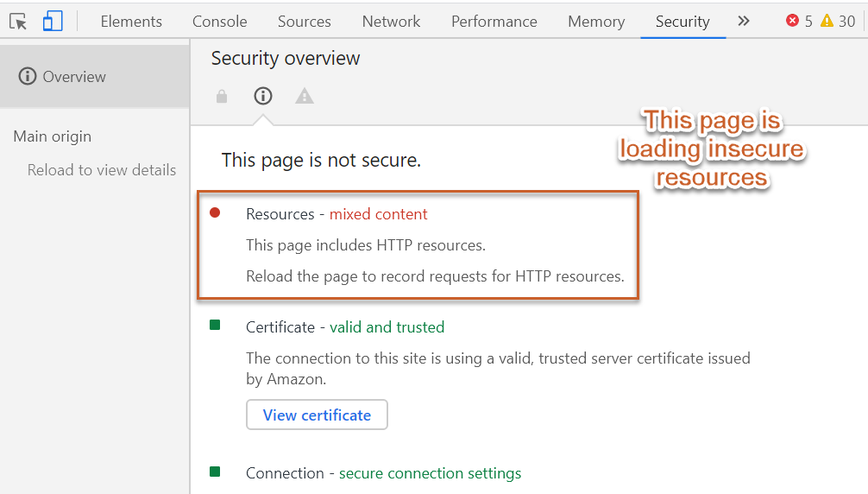Select the Memory tab
Image resolution: width=868 pixels, height=494 pixels.
[596, 22]
